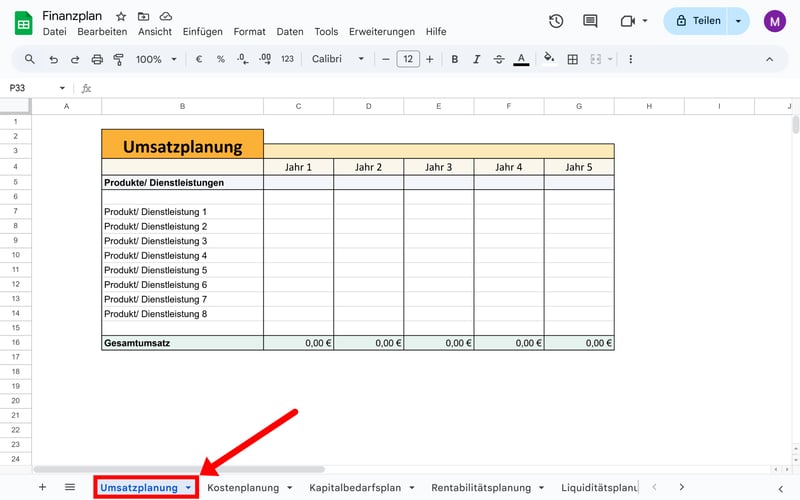The height and width of the screenshot is (500, 800).
Task: Open the zoom 100% dropdown
Action: [156, 59]
